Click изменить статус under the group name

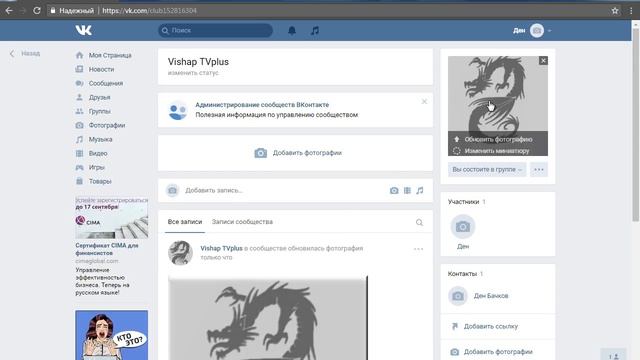193,73
